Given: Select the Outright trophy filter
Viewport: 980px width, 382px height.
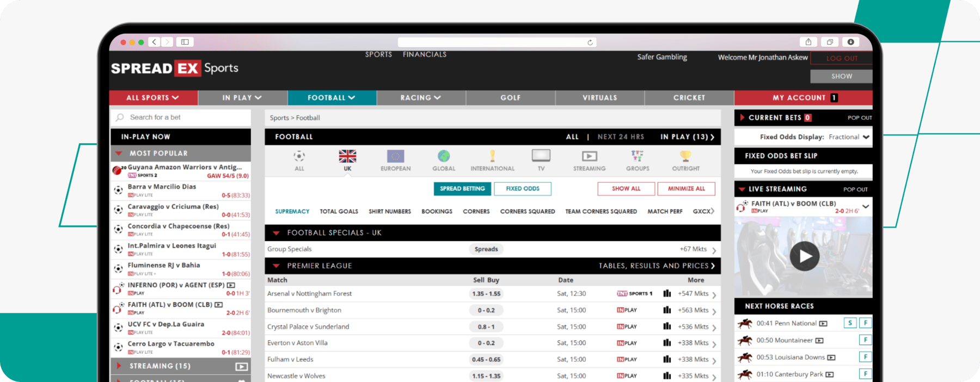Looking at the screenshot, I should pyautogui.click(x=686, y=157).
